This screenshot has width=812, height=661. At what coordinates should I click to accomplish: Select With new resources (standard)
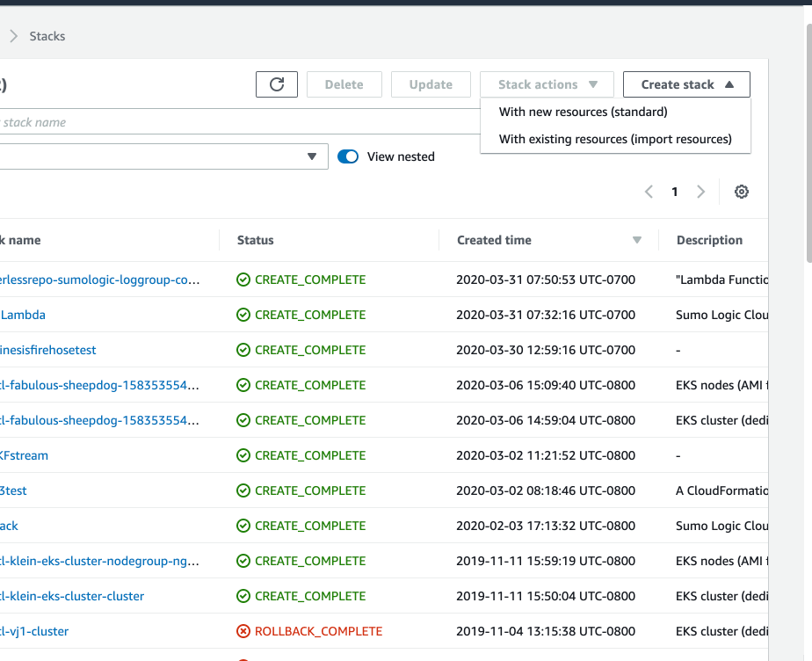tap(583, 112)
